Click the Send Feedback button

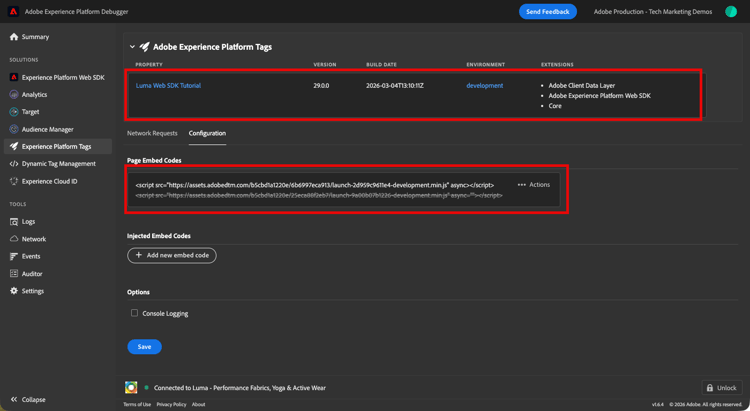click(548, 11)
